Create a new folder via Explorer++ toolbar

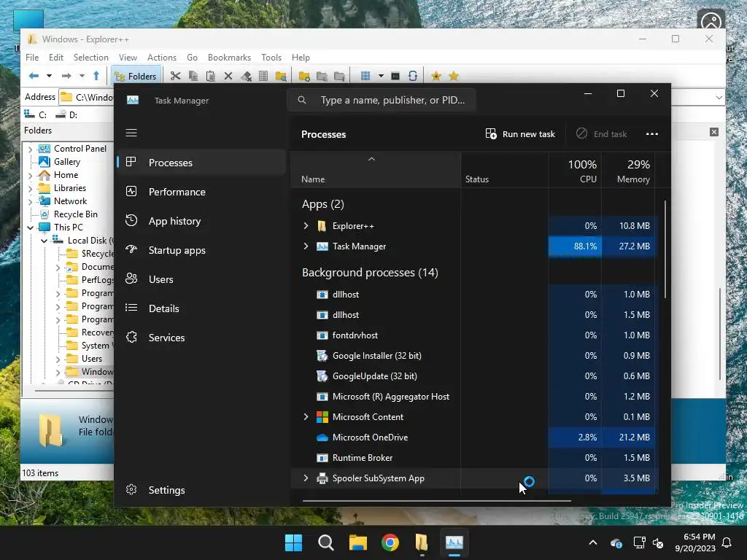click(304, 76)
